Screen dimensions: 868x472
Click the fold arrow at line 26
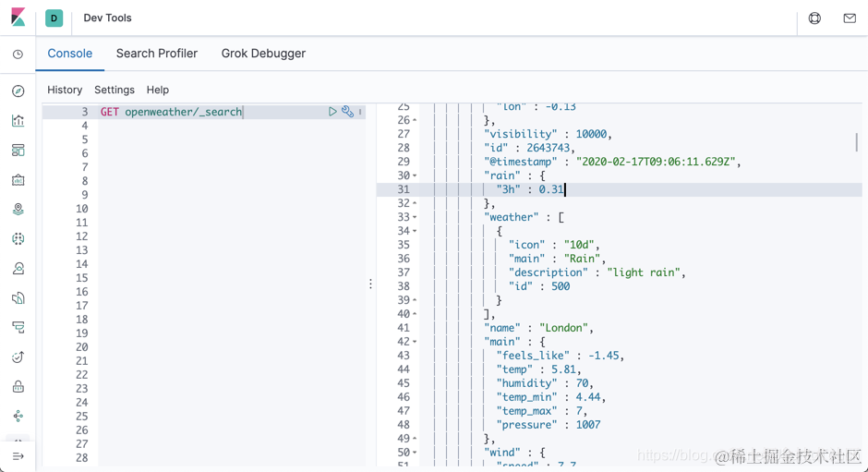pyautogui.click(x=415, y=120)
